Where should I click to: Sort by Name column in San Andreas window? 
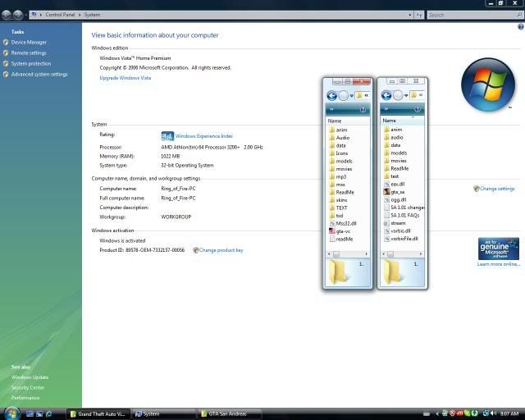click(403, 121)
